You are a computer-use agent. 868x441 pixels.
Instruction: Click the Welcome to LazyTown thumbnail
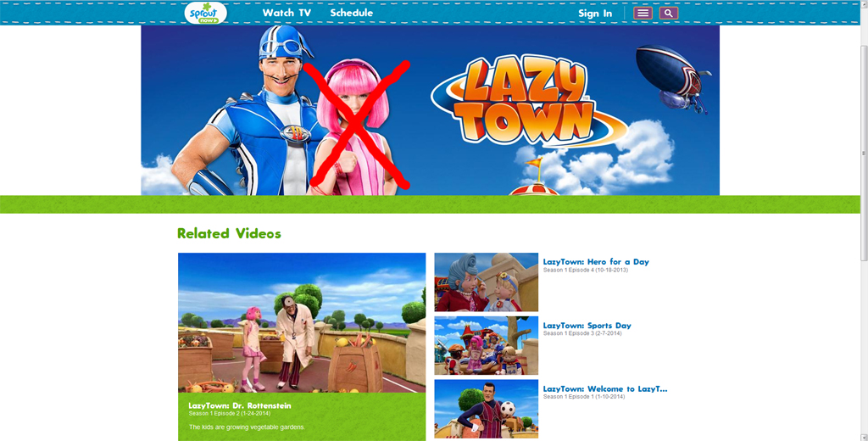486,409
